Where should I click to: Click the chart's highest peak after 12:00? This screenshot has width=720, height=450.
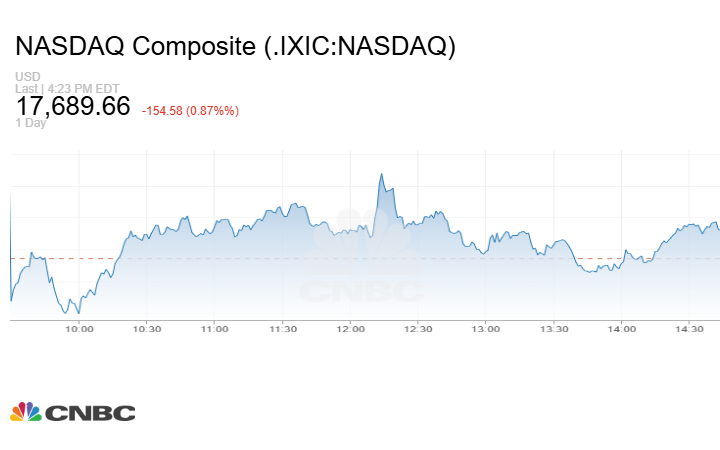tap(381, 175)
